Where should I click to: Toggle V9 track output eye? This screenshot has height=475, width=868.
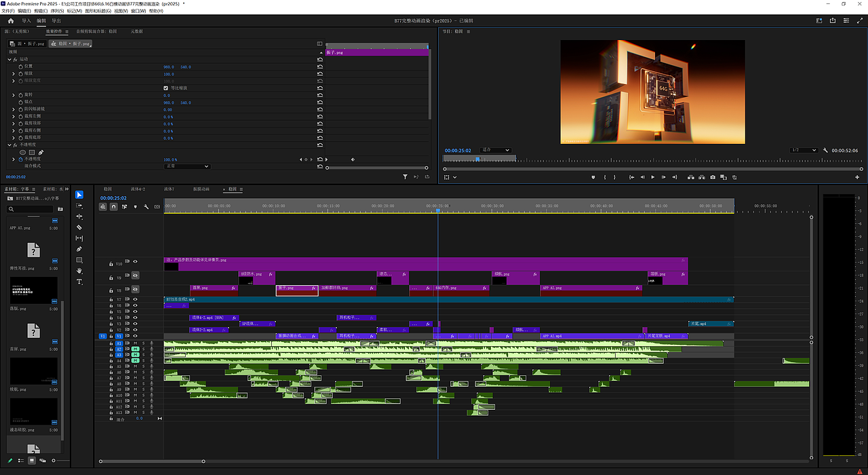135,275
